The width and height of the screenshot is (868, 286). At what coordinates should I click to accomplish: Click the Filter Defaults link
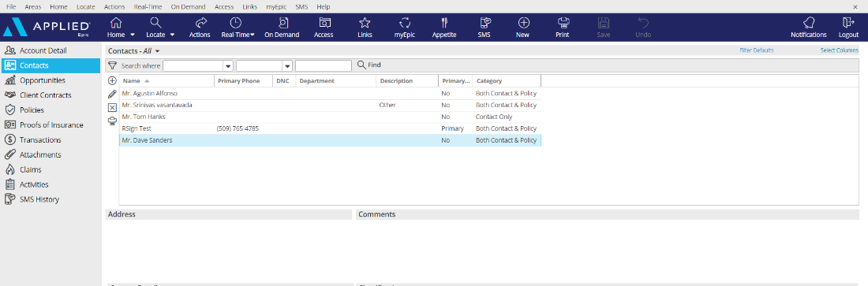click(x=756, y=50)
